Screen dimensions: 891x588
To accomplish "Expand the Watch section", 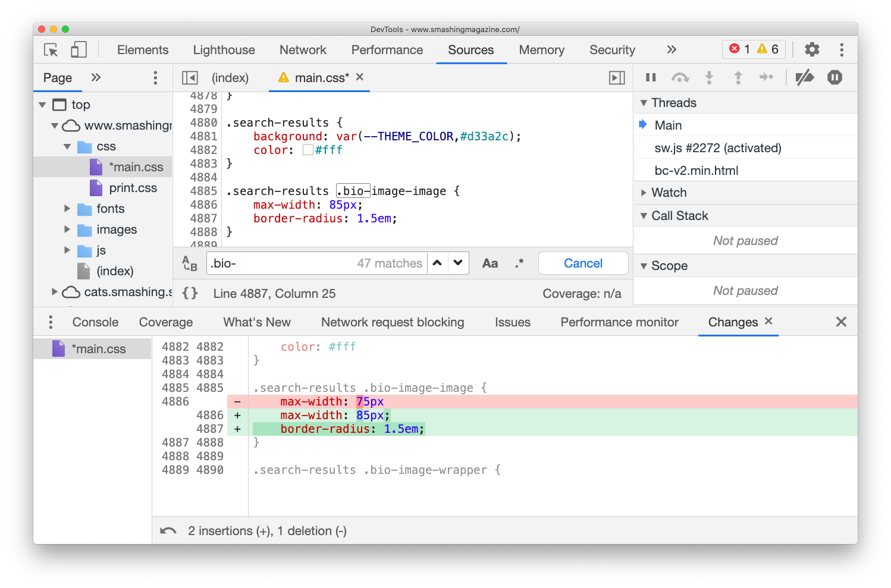I will pos(644,193).
